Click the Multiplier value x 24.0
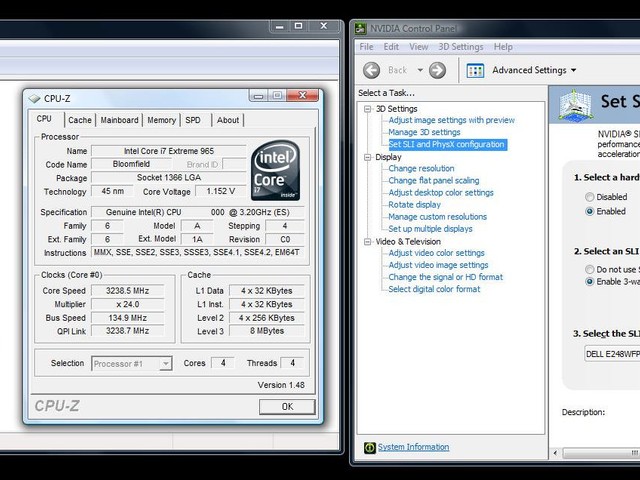Screen dimensions: 640x480 [x=127, y=304]
